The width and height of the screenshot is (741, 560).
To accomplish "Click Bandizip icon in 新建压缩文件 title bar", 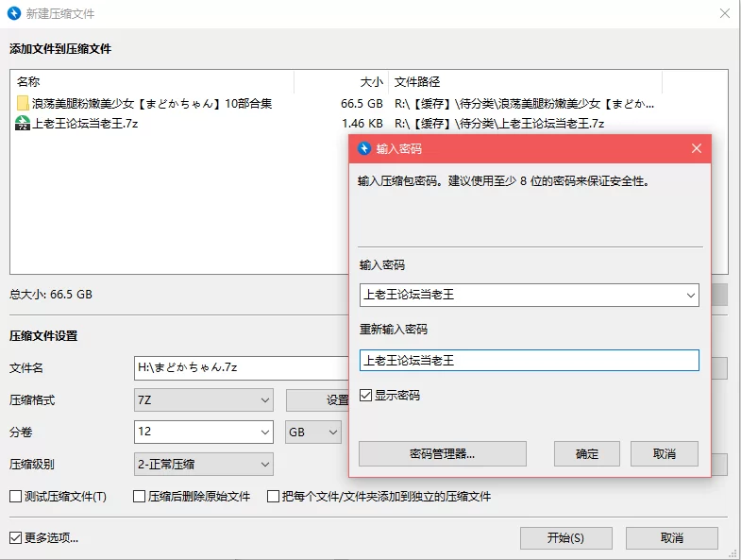I will pyautogui.click(x=14, y=13).
